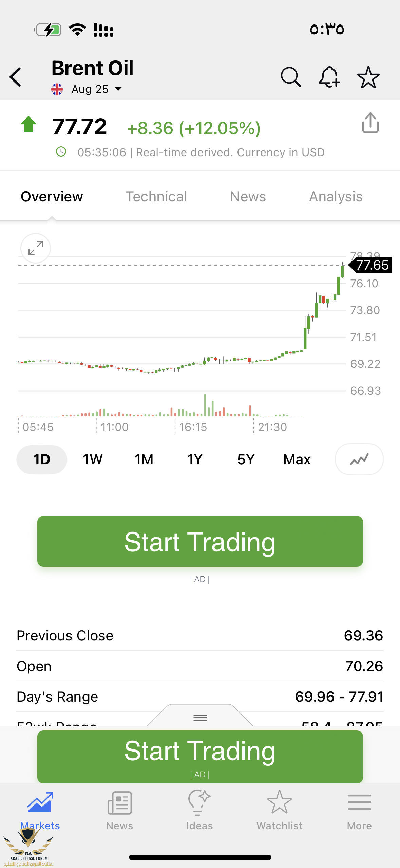Add price alert with bell icon
The height and width of the screenshot is (868, 400).
pos(329,77)
